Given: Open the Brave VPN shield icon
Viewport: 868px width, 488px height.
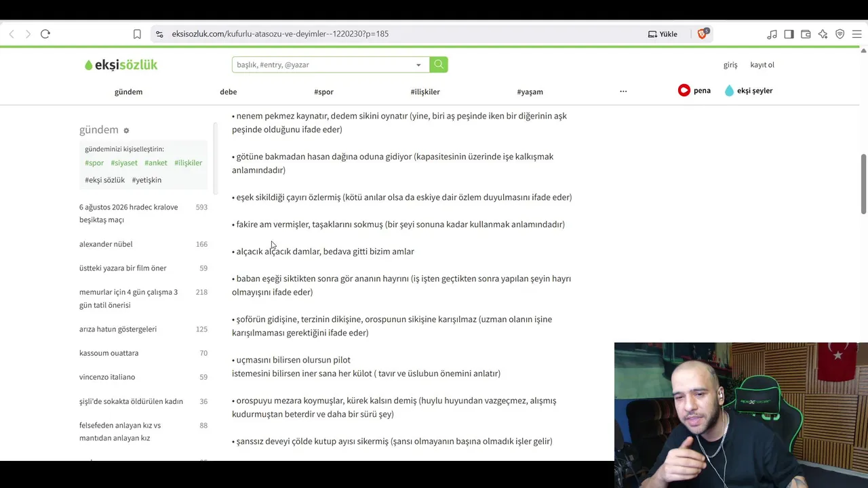Looking at the screenshot, I should click(x=840, y=34).
